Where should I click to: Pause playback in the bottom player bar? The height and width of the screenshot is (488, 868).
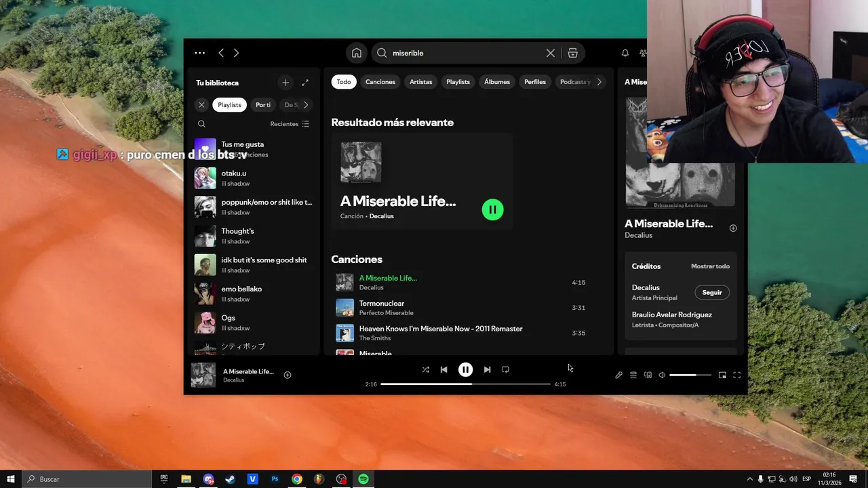click(x=465, y=369)
